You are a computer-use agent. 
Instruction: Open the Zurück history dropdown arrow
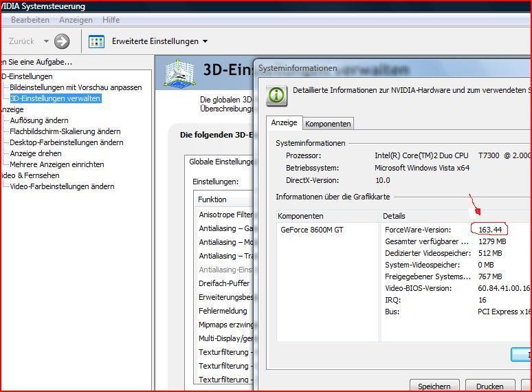tap(46, 41)
